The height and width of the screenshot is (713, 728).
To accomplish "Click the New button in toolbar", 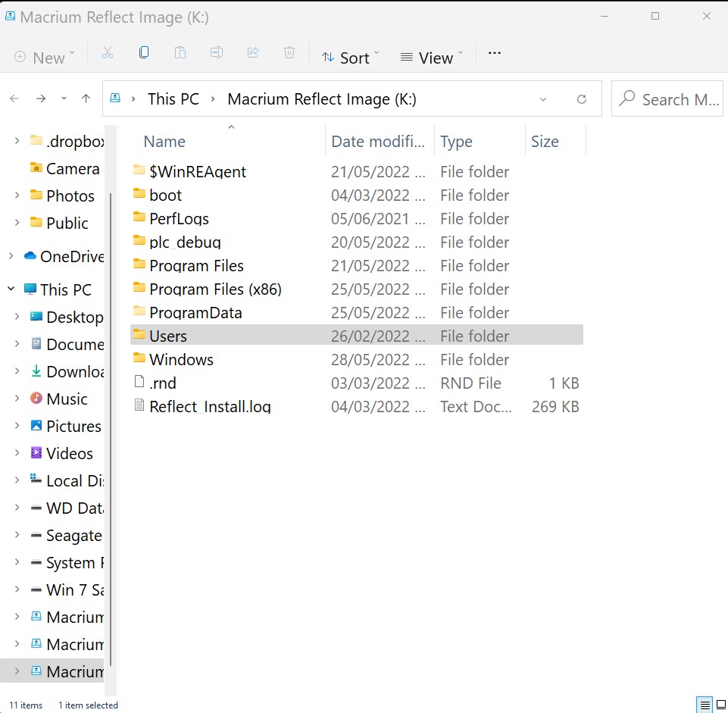I will coord(45,58).
